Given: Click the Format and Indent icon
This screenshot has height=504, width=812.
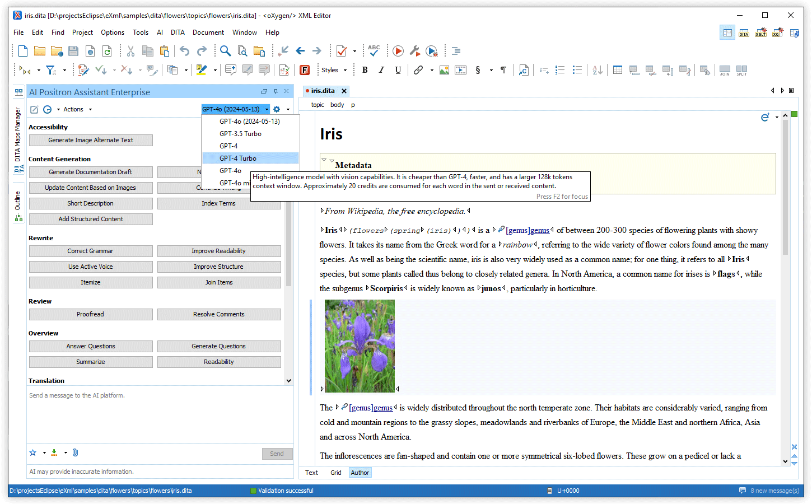Looking at the screenshot, I should pyautogui.click(x=456, y=51).
